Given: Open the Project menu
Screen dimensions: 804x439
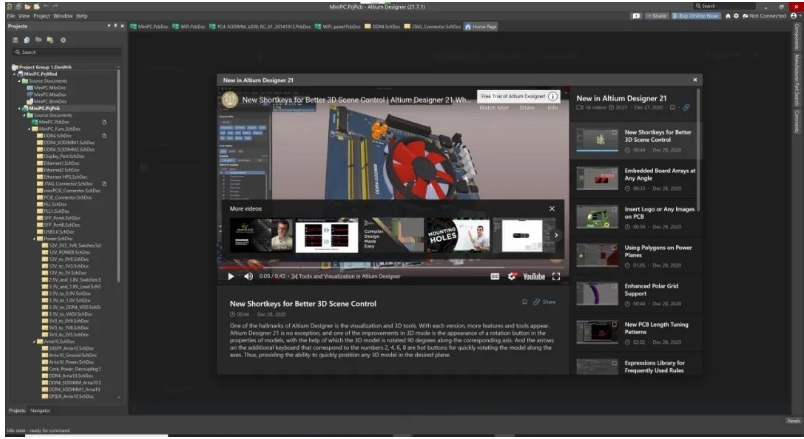Looking at the screenshot, I should [x=42, y=16].
